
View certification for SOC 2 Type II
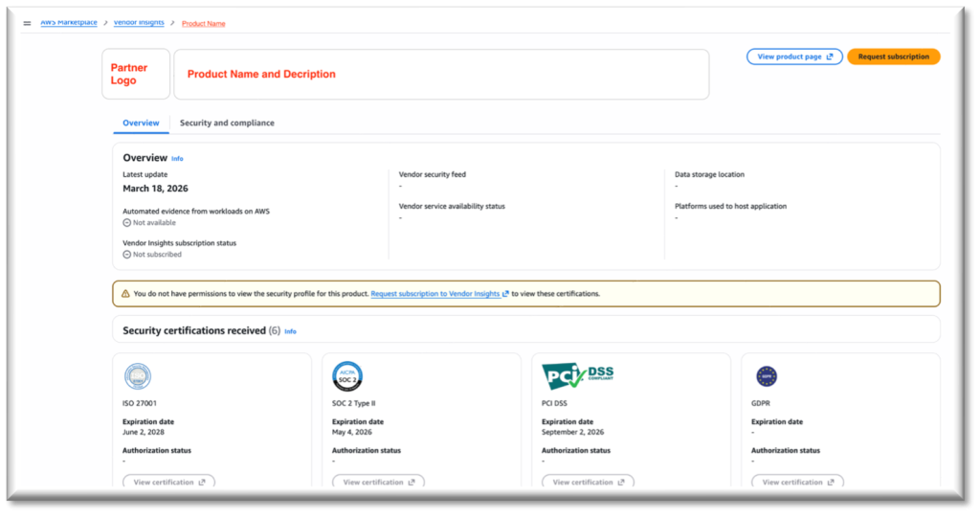pos(378,482)
